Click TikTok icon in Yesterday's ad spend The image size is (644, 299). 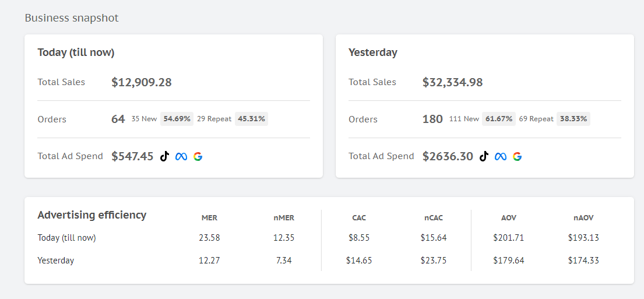pos(484,156)
